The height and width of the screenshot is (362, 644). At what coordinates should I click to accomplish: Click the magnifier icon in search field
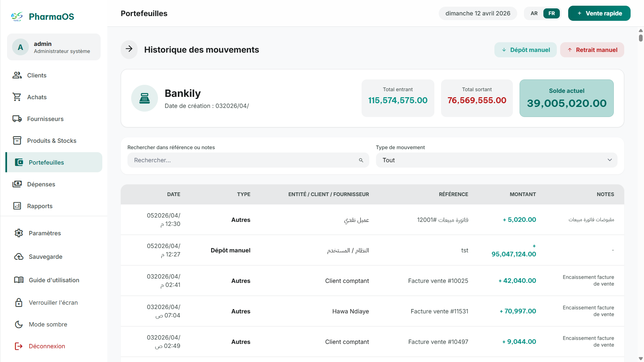pos(361,160)
